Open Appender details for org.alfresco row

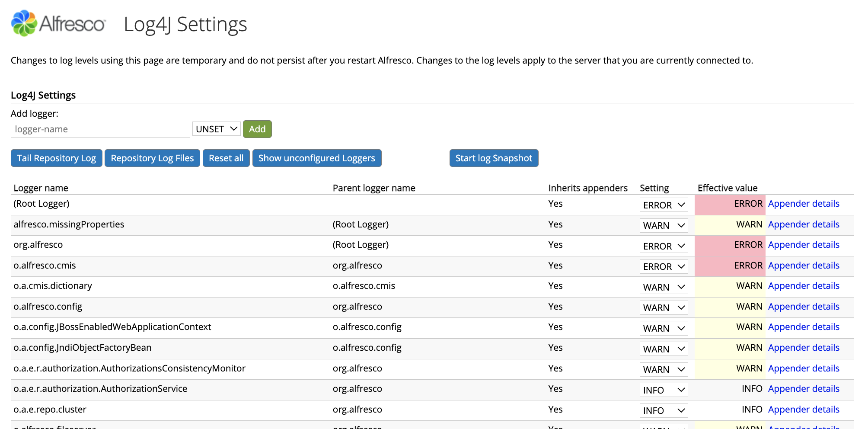coord(804,245)
